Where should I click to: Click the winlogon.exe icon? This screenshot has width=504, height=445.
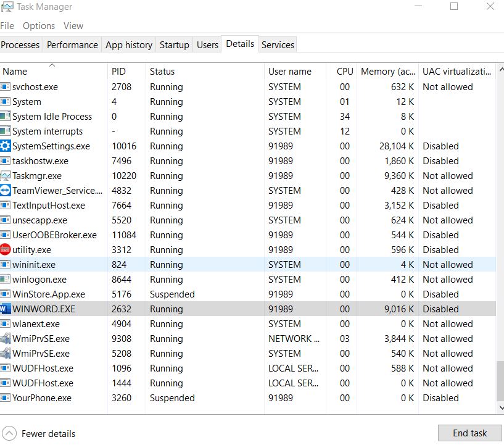pyautogui.click(x=5, y=280)
